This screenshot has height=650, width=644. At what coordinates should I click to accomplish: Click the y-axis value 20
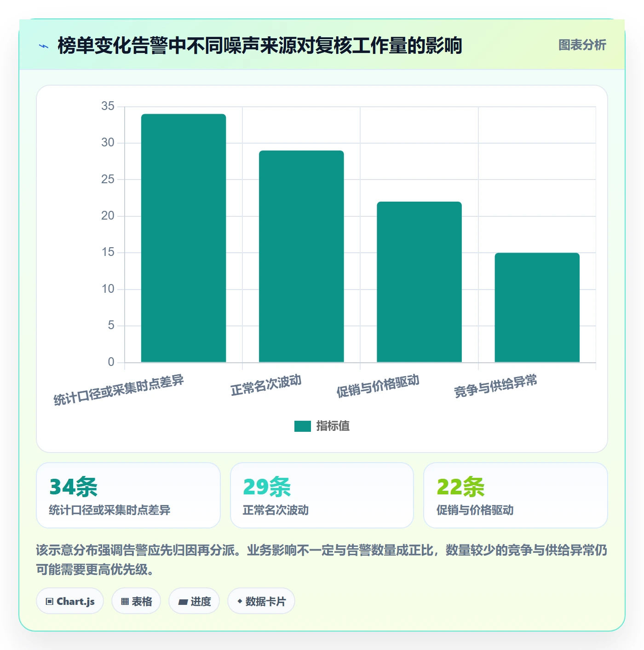click(x=108, y=216)
